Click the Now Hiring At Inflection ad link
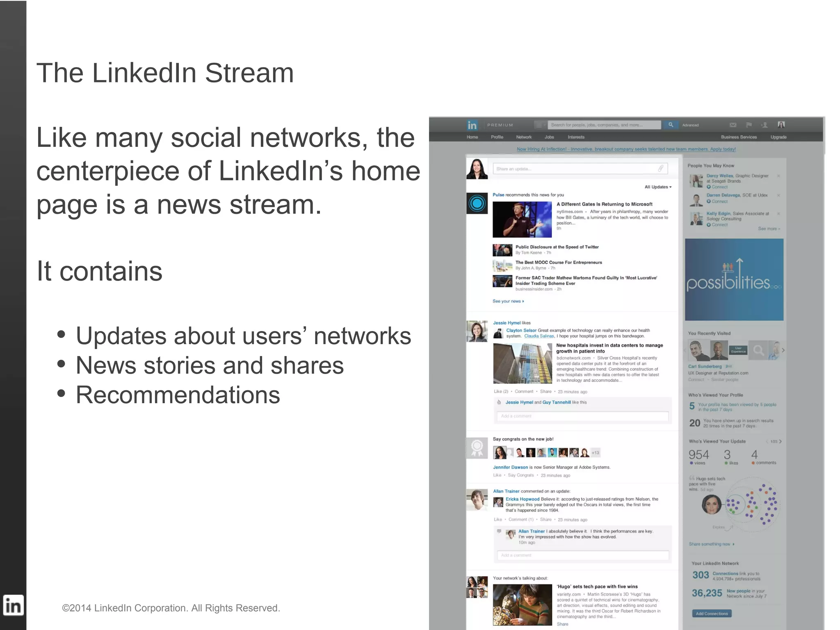The height and width of the screenshot is (630, 840). click(x=626, y=149)
